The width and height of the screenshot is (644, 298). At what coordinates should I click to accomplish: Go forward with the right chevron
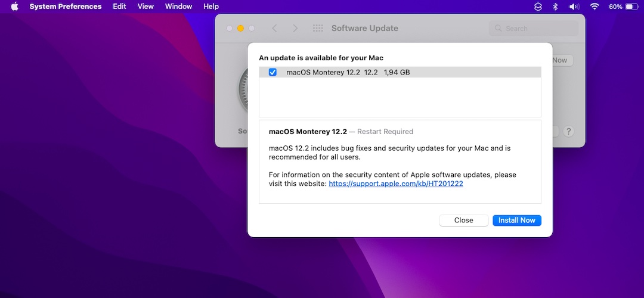[295, 29]
